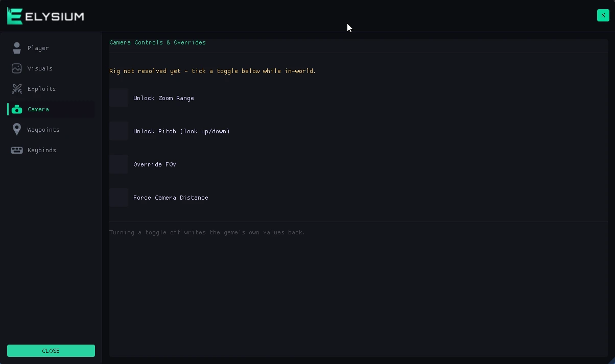Click the Elysium logo emblem

tap(15, 16)
